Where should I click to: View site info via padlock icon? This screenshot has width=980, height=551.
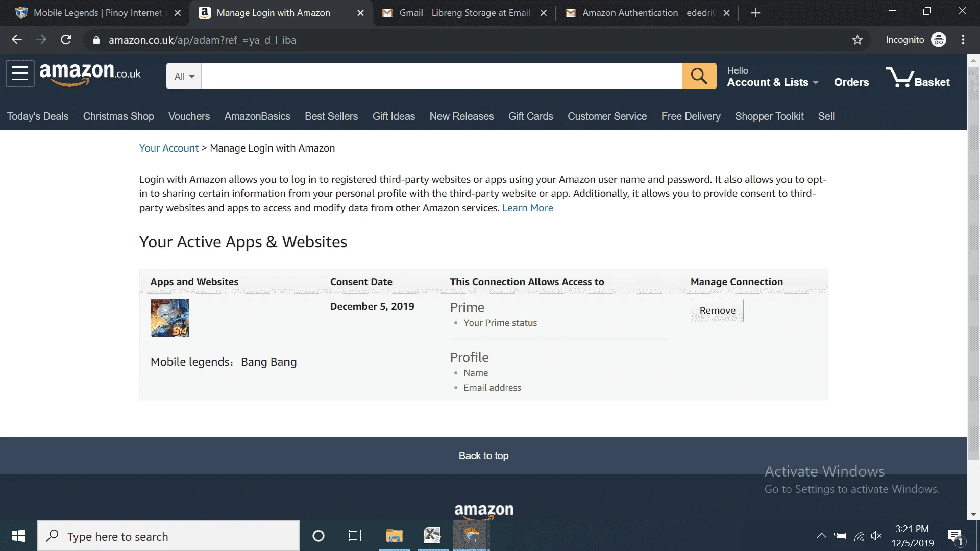click(x=96, y=40)
